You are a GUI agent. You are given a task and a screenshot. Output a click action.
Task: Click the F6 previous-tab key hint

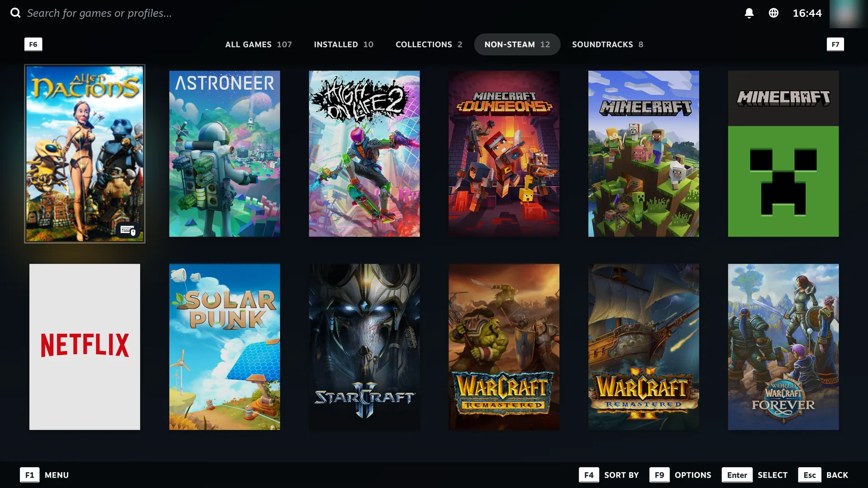[33, 44]
